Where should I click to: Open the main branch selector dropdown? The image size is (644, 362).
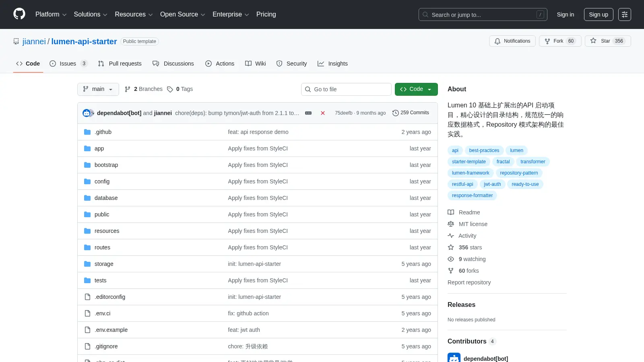pos(98,89)
